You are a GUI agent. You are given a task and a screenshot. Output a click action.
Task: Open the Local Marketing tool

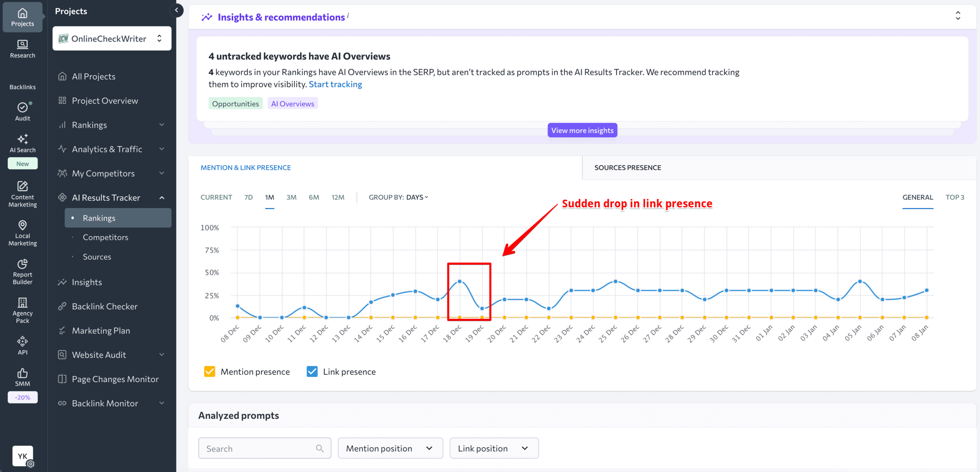click(x=22, y=233)
